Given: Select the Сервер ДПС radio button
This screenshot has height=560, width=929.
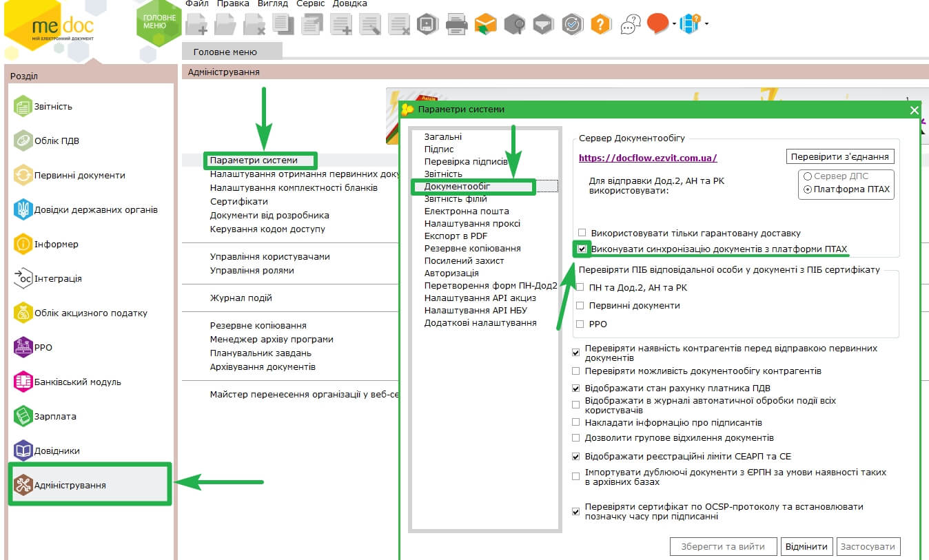Looking at the screenshot, I should pos(808,176).
